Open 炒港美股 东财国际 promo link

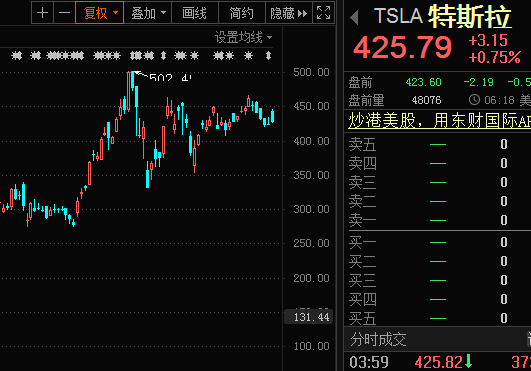click(439, 121)
